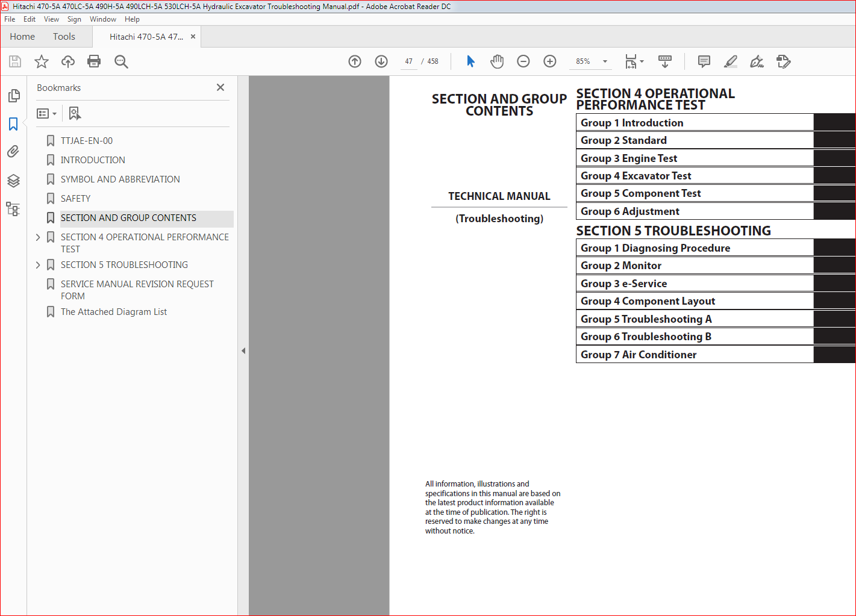This screenshot has height=616, width=856.
Task: Go to the next page with the down arrow
Action: pos(381,61)
